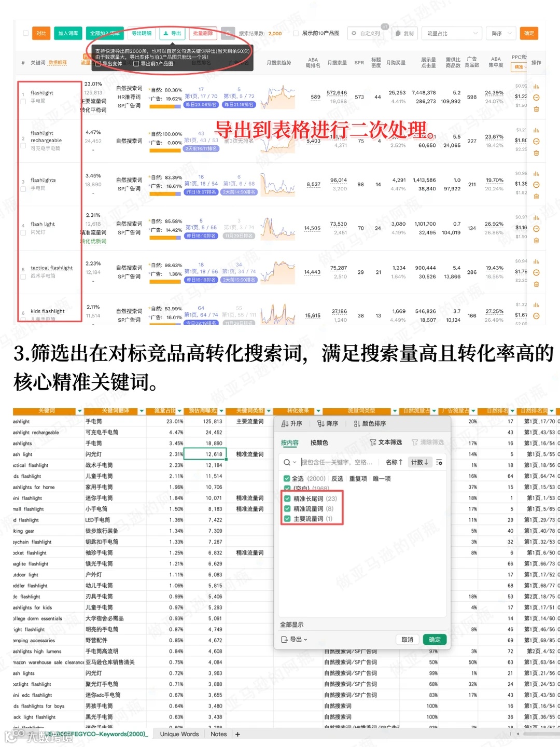Open chart icon for the flash light row
This screenshot has height=747, width=560.
tap(536, 218)
